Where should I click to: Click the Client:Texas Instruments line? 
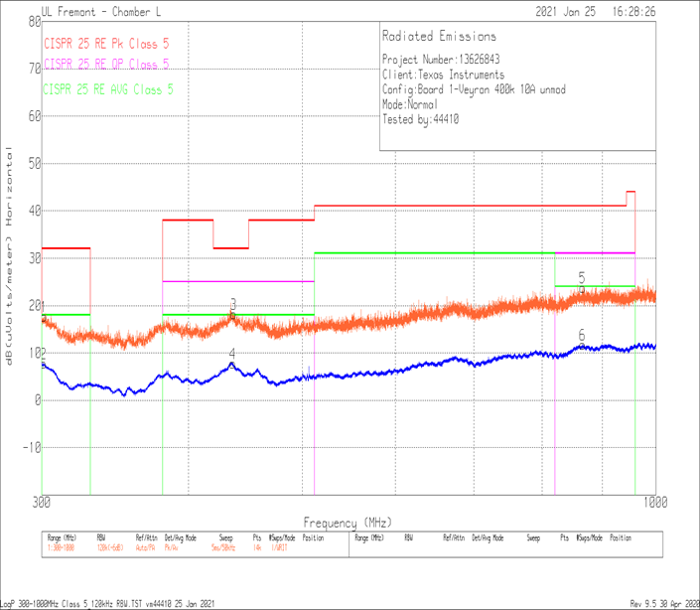[443, 75]
